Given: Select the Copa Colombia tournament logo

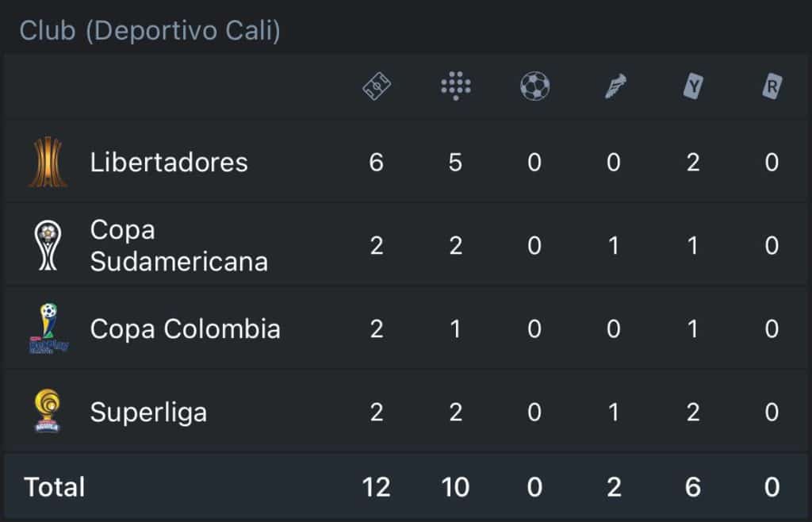Looking at the screenshot, I should point(49,328).
